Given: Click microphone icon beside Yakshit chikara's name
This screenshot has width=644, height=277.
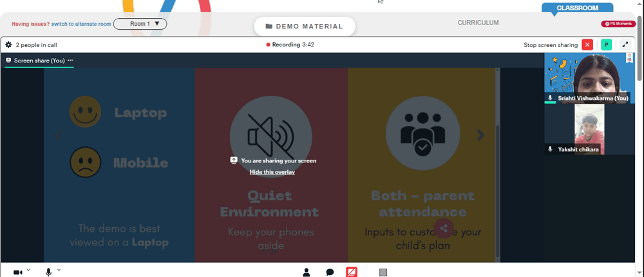Looking at the screenshot, I should (551, 149).
